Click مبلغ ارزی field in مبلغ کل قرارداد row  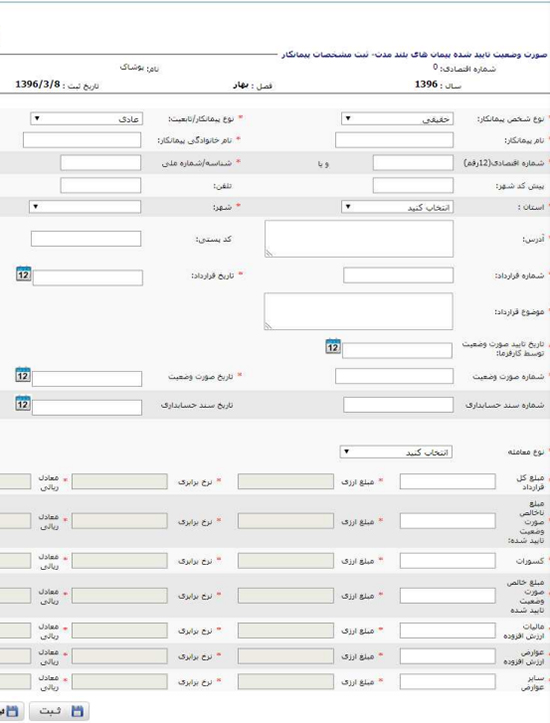(x=286, y=482)
